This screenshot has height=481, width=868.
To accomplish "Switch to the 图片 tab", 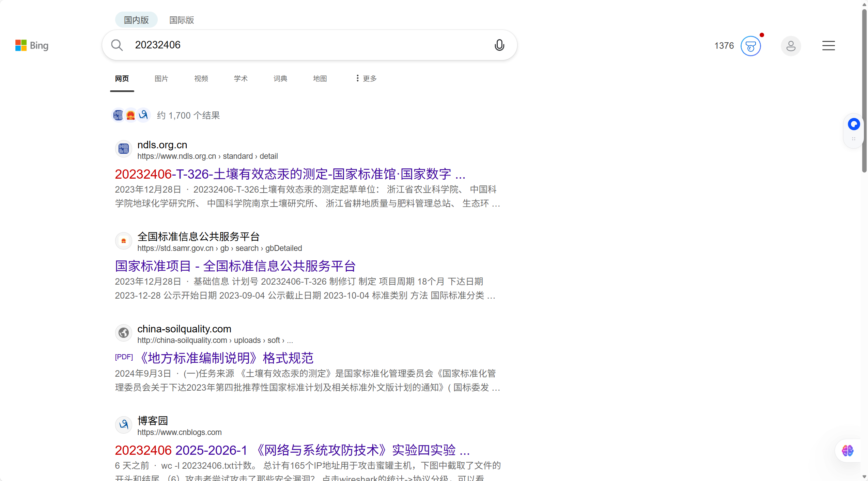I will pos(161,78).
